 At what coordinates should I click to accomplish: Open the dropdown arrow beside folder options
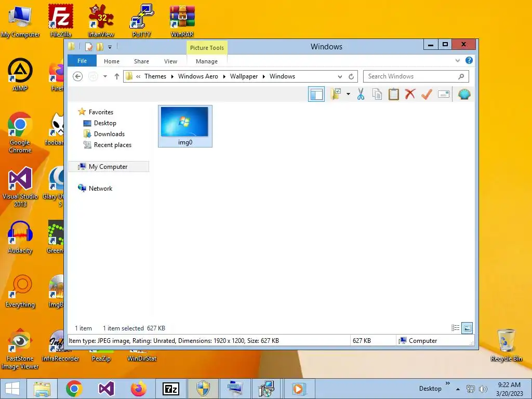click(348, 94)
